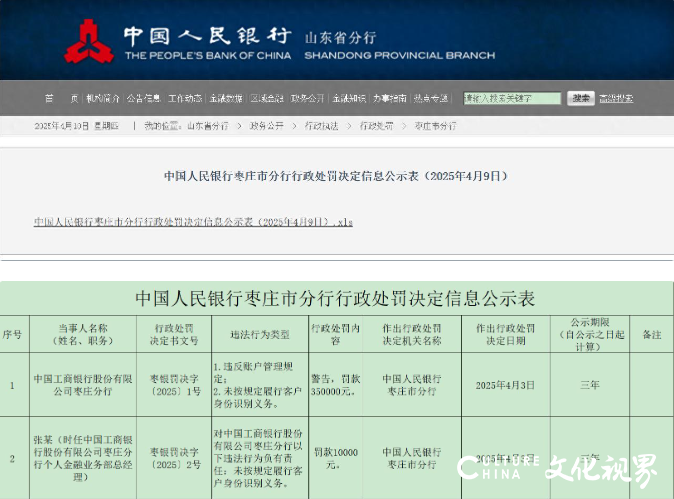Select cell 2025年4月3日 in row 1

[x=506, y=385]
